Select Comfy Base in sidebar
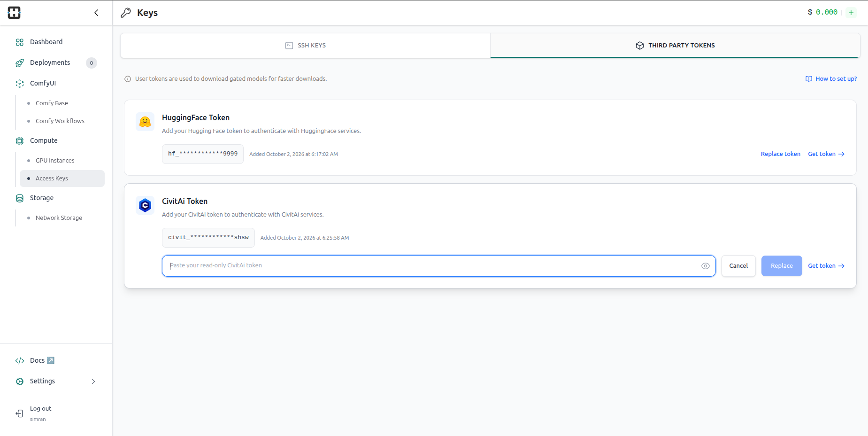Viewport: 868px width, 436px height. click(x=52, y=103)
